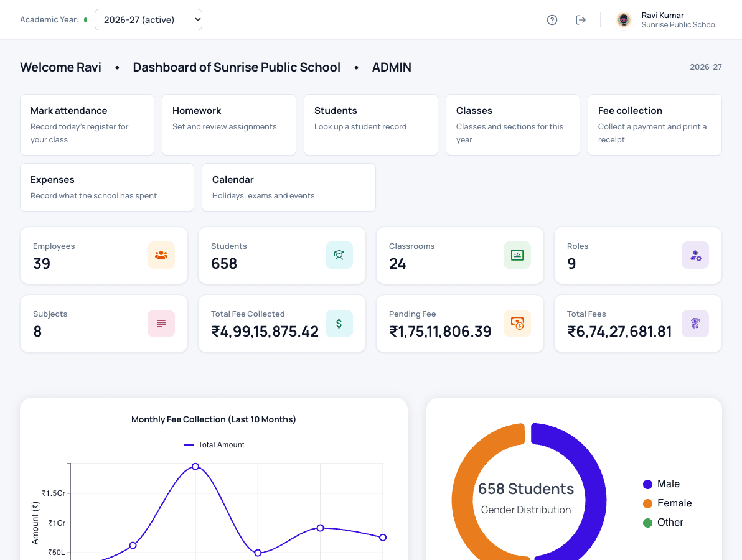Screen dimensions: 742x560
Task: Click the Sunrise Public School name in header
Action: [x=679, y=25]
